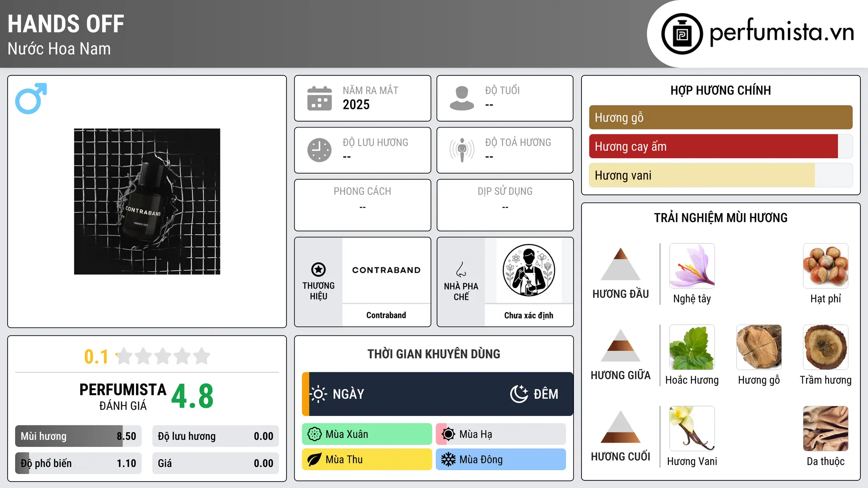Click the sun icon beside Ngày

318,394
